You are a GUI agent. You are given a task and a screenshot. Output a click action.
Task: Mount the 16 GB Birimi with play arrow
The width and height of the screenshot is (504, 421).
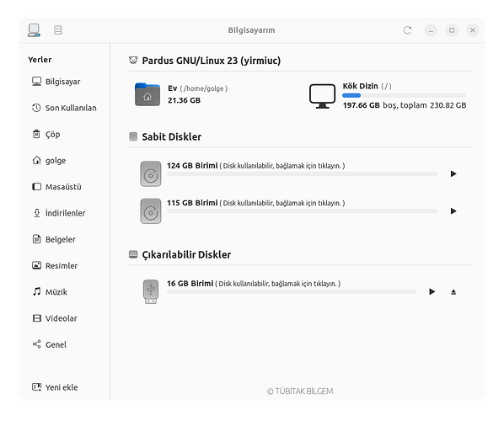point(432,291)
